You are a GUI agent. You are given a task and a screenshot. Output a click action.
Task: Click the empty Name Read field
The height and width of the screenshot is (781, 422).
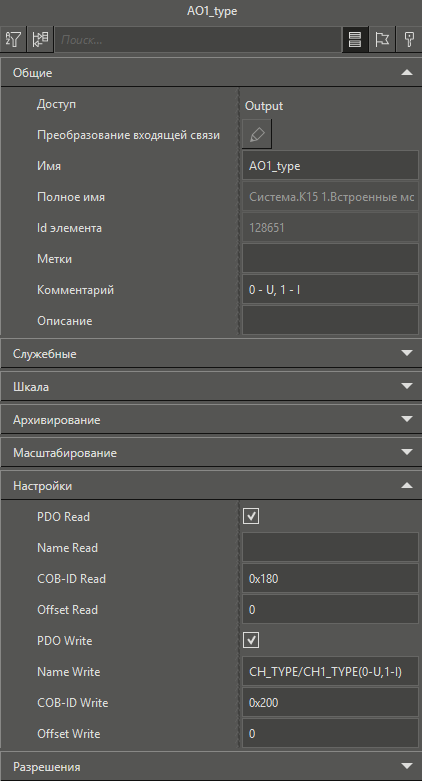click(x=330, y=547)
